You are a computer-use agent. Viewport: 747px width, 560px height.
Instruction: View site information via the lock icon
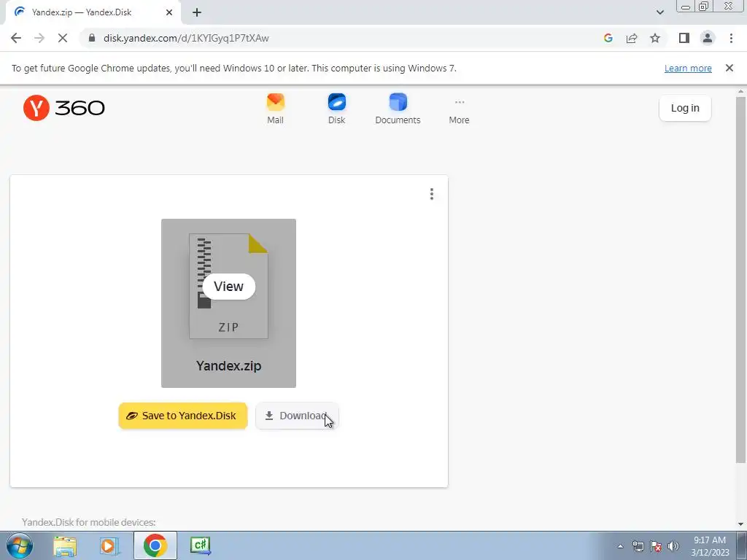coord(92,38)
